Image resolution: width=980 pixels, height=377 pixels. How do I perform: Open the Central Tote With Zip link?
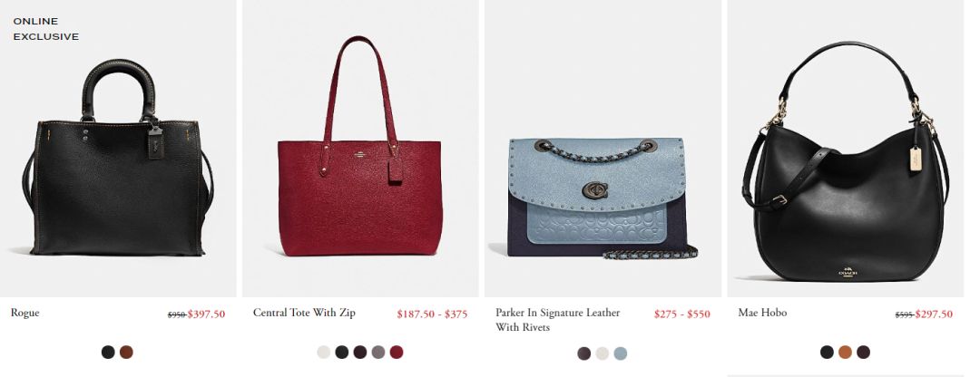304,313
